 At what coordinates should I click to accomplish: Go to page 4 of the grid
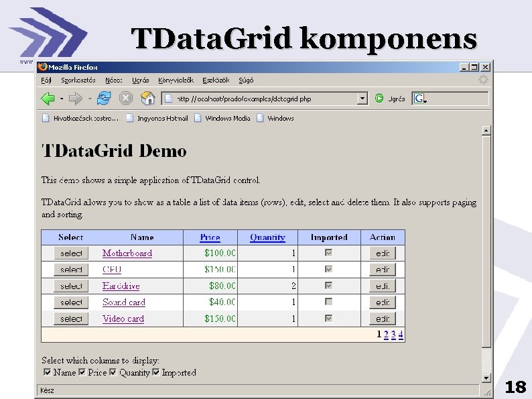[401, 335]
